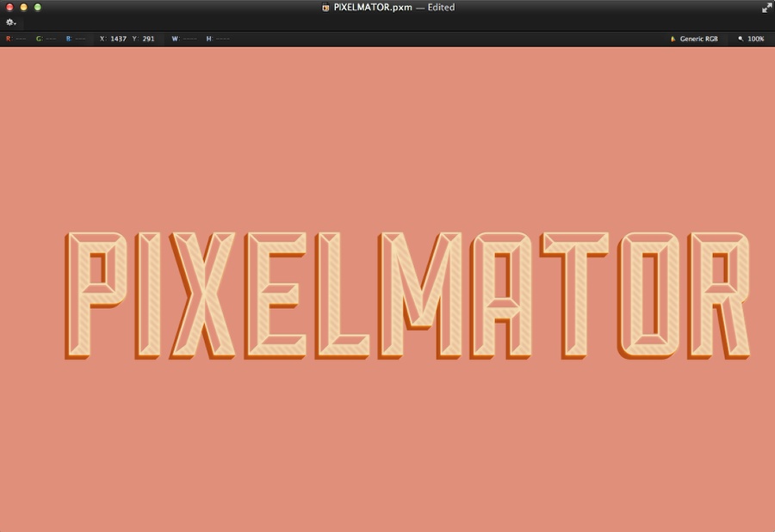The height and width of the screenshot is (532, 775).
Task: Close the PIXELMATOR.pxm window
Action: pos(9,8)
